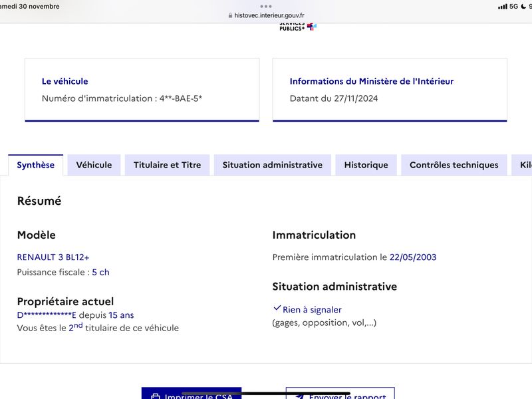
Task: Open the Titulaire et Titre tab
Action: tap(168, 165)
